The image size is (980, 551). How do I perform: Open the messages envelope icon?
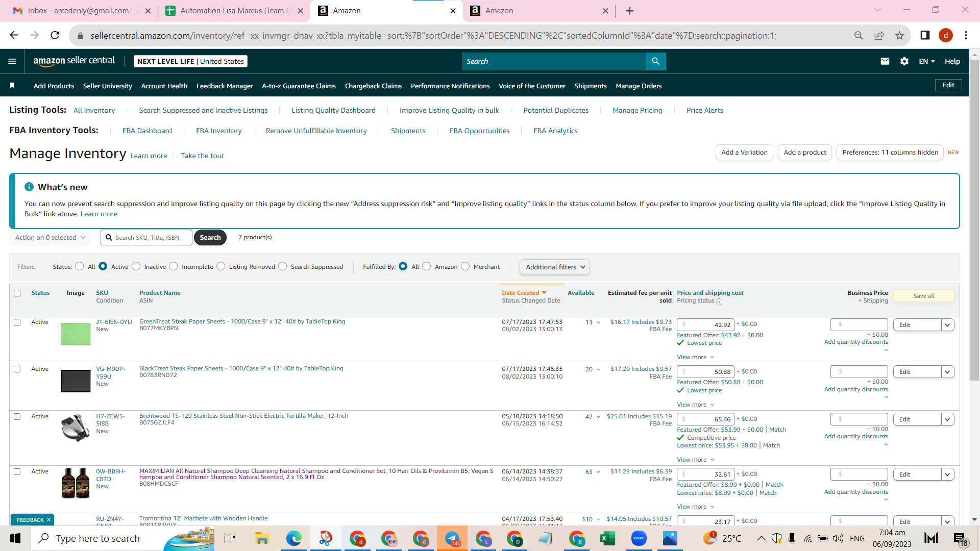pyautogui.click(x=885, y=61)
